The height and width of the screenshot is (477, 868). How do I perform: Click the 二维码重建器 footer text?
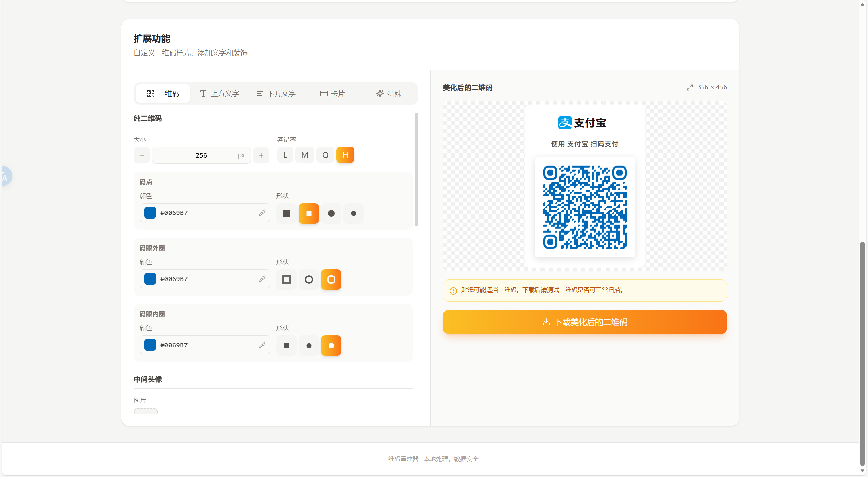coord(430,459)
